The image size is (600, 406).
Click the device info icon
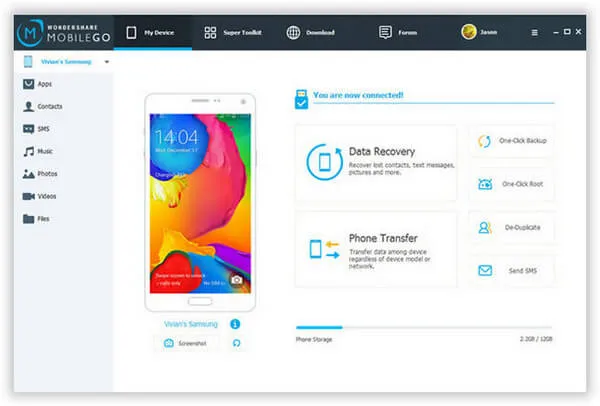coord(235,324)
